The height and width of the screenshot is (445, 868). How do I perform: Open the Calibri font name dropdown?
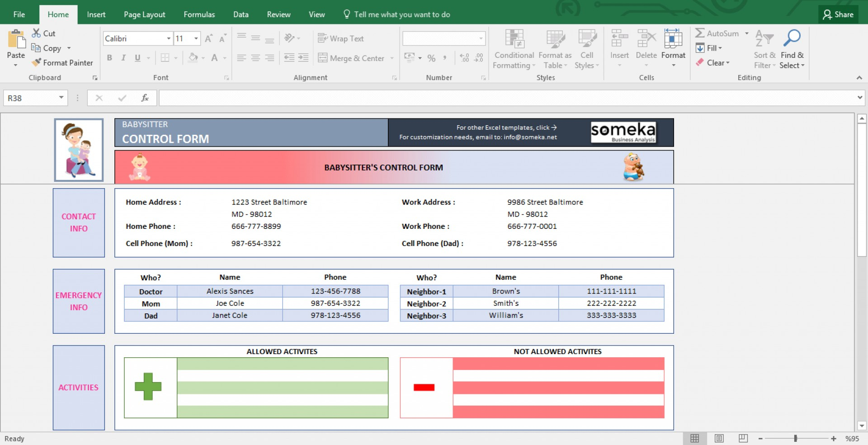pos(169,38)
